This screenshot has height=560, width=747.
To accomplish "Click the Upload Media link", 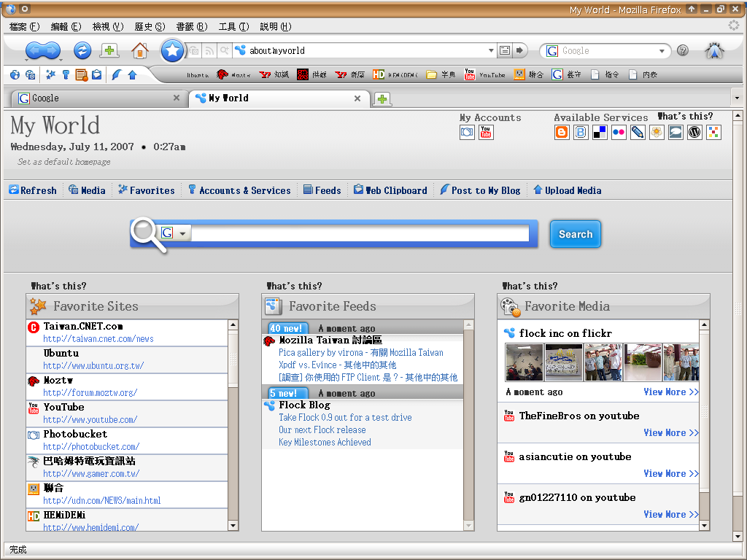I will tap(567, 190).
